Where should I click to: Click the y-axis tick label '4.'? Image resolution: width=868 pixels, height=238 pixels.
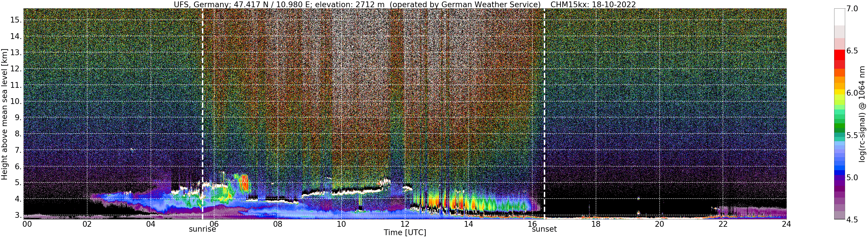pyautogui.click(x=18, y=199)
